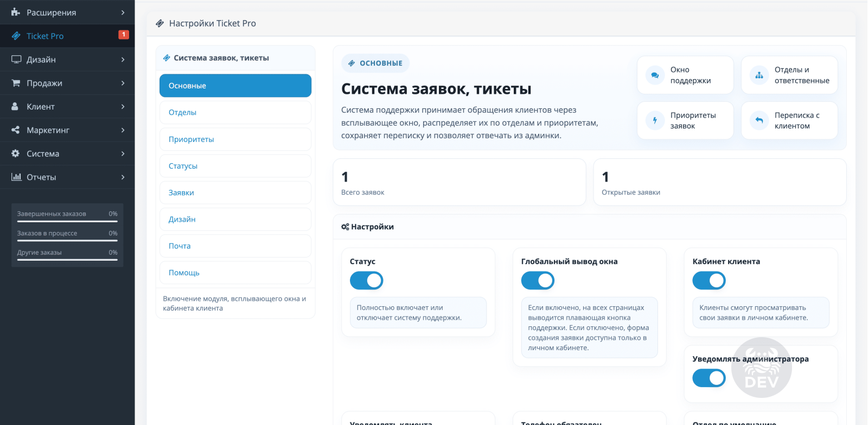Screen dimensions: 868x425
Task: Click the Маркетинг share icon
Action: coord(15,130)
